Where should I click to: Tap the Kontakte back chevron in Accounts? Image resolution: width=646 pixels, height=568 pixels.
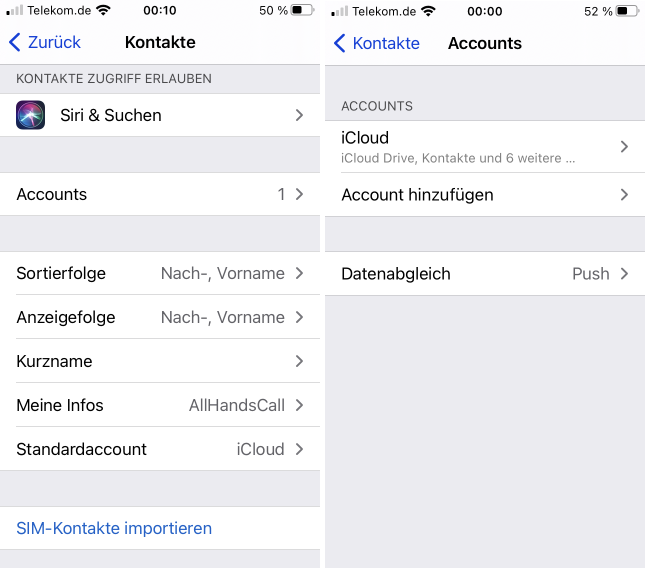pos(339,43)
